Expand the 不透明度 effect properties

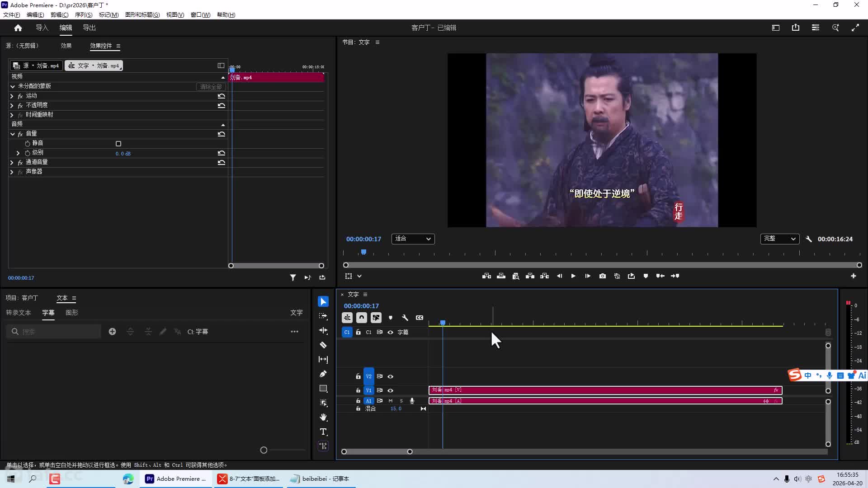(x=12, y=105)
